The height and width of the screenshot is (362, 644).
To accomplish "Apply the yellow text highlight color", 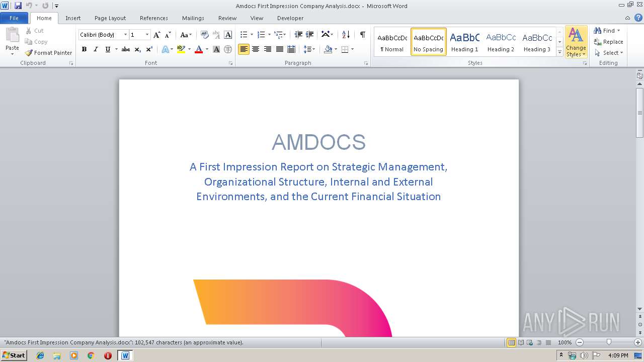I will point(181,49).
